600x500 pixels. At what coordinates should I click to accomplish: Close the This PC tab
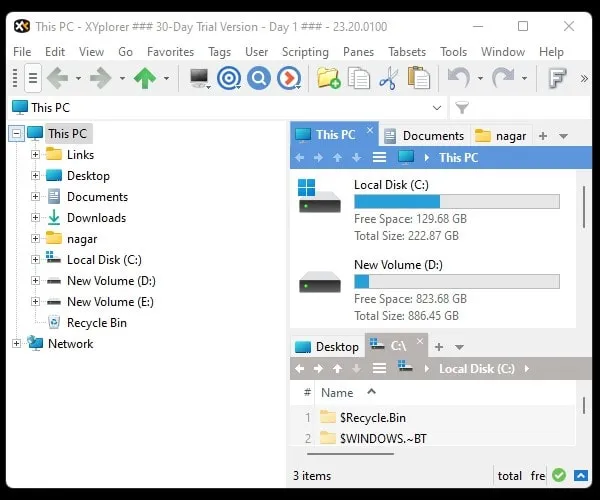[x=370, y=130]
